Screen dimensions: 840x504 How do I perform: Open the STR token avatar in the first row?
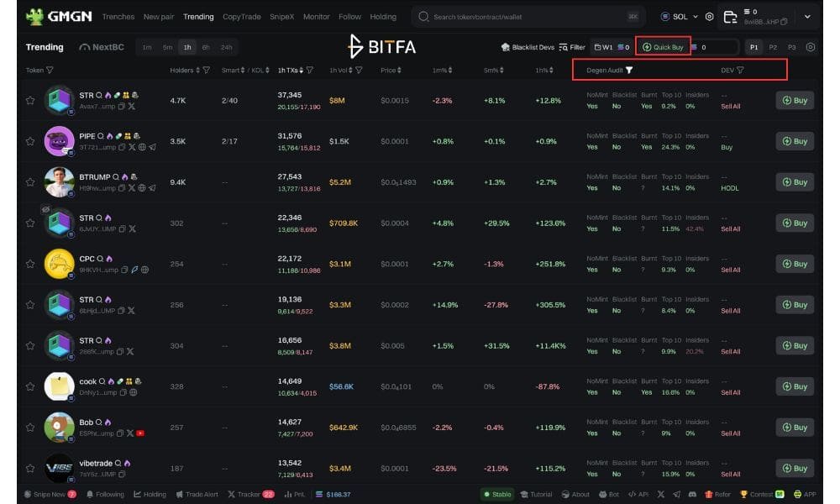coord(59,100)
